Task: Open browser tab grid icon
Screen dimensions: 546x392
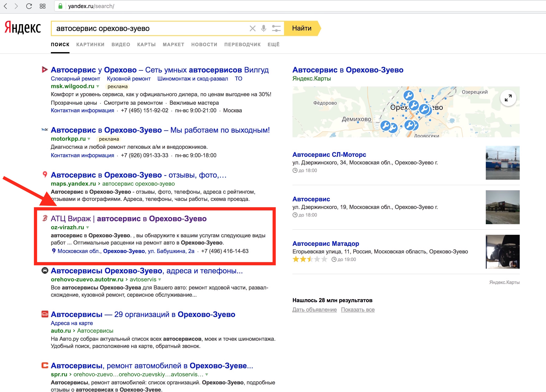Action: pos(43,6)
